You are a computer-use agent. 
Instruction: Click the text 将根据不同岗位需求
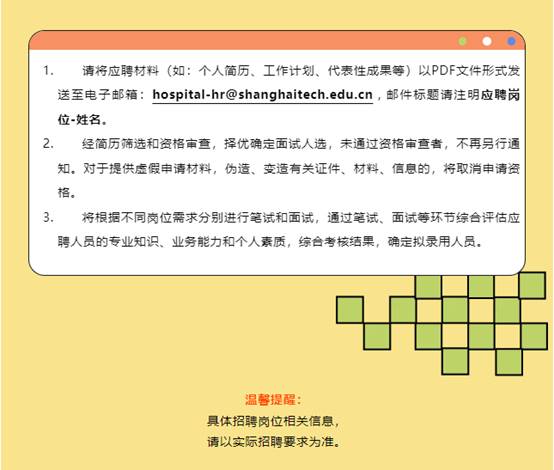[140, 217]
